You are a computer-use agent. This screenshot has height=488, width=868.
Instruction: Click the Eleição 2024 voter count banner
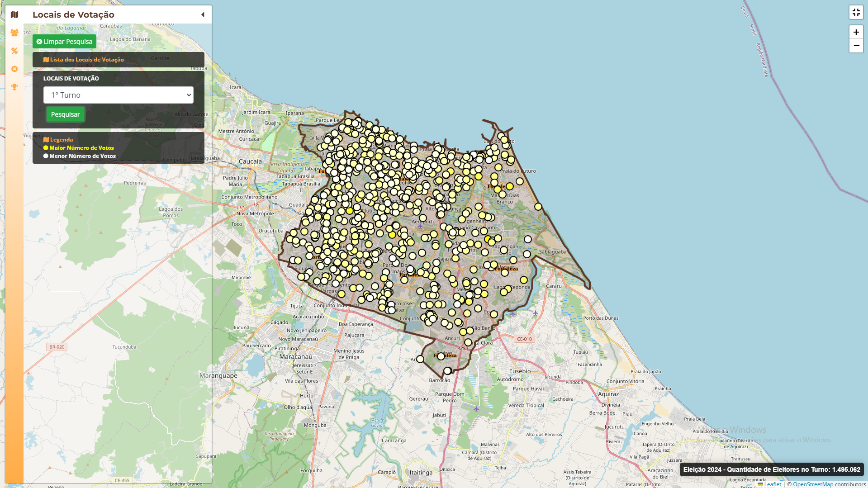[771, 469]
